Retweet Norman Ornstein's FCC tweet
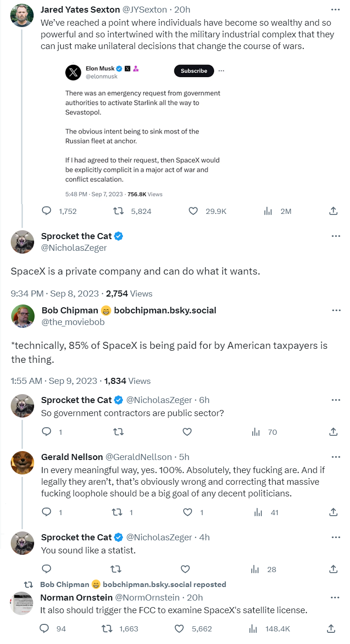The image size is (350, 644). 107,629
